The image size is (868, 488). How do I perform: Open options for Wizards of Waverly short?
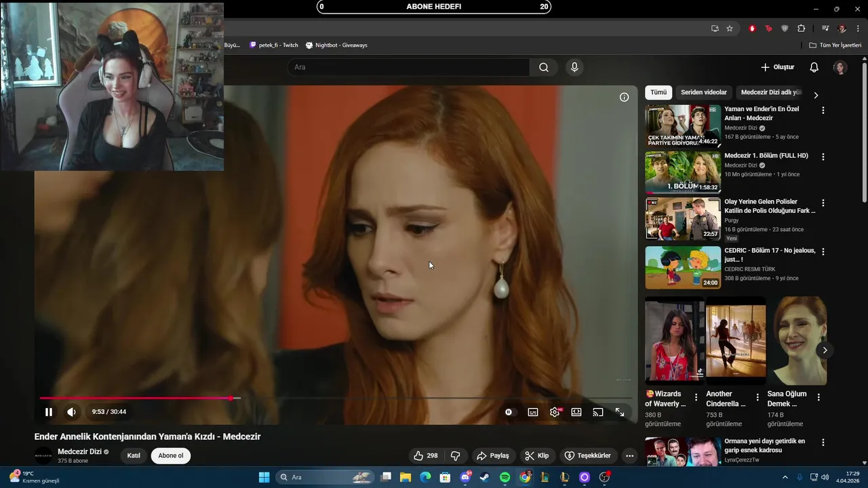pyautogui.click(x=696, y=397)
